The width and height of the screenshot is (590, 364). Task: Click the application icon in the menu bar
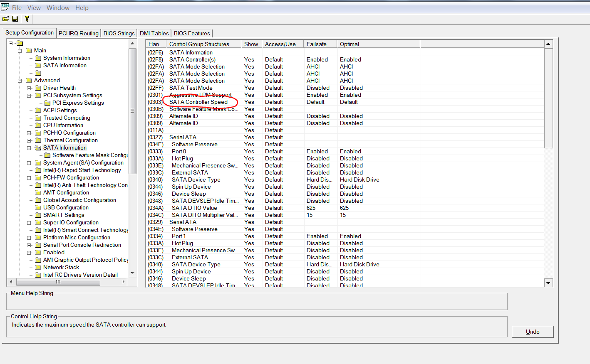[5, 7]
